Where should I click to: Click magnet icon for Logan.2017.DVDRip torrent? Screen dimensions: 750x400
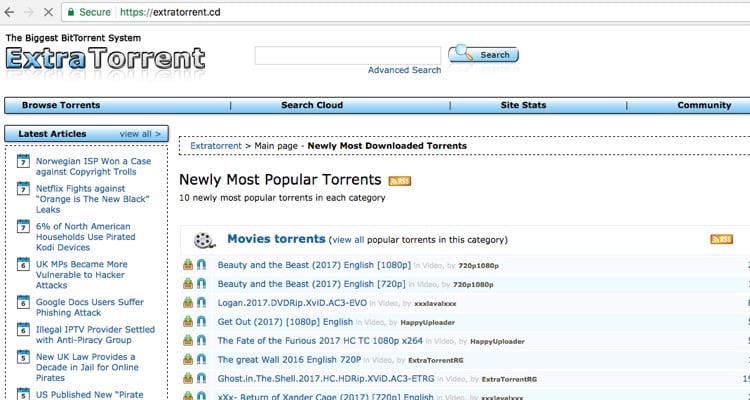click(201, 303)
